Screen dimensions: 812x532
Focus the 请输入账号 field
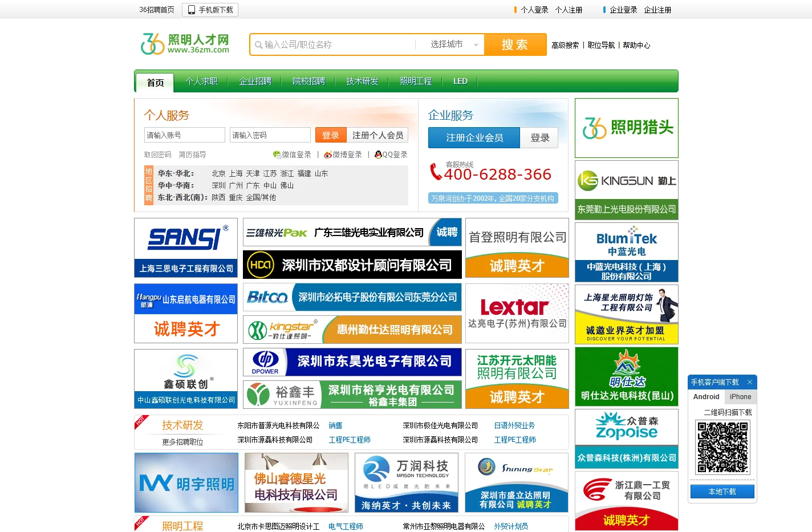185,135
